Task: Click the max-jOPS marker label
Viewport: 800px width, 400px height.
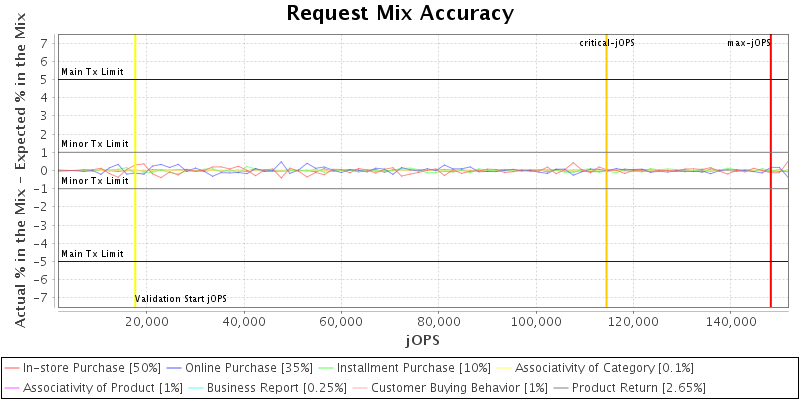Action: 748,43
